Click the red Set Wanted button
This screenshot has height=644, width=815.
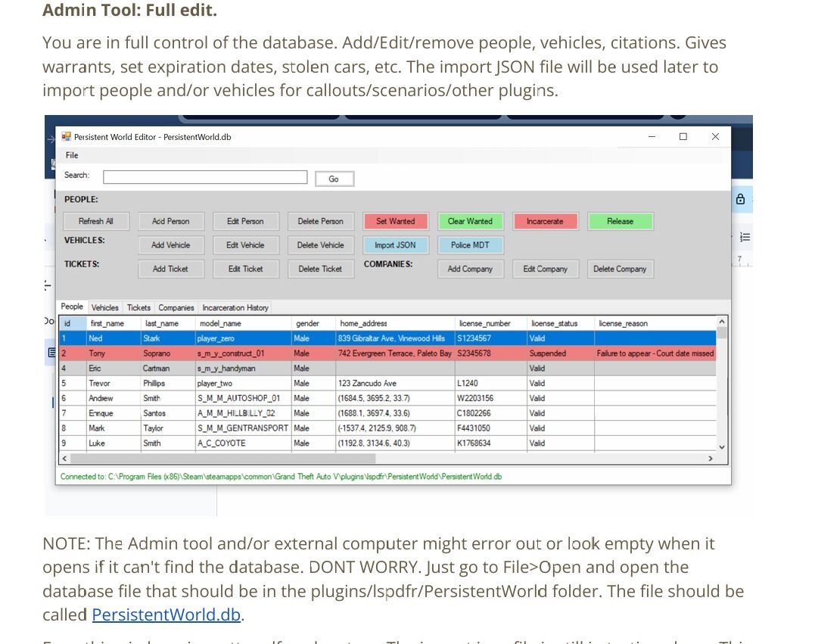click(x=395, y=222)
